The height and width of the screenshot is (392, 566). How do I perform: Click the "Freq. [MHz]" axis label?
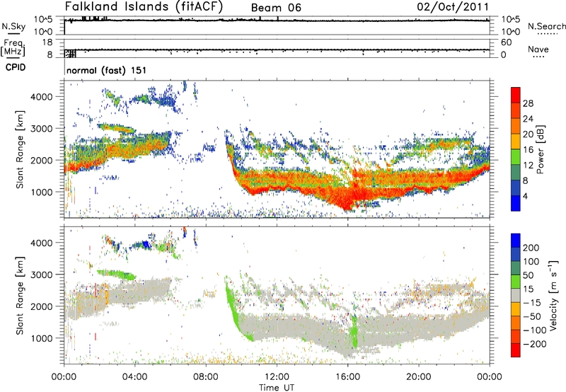click(x=13, y=47)
